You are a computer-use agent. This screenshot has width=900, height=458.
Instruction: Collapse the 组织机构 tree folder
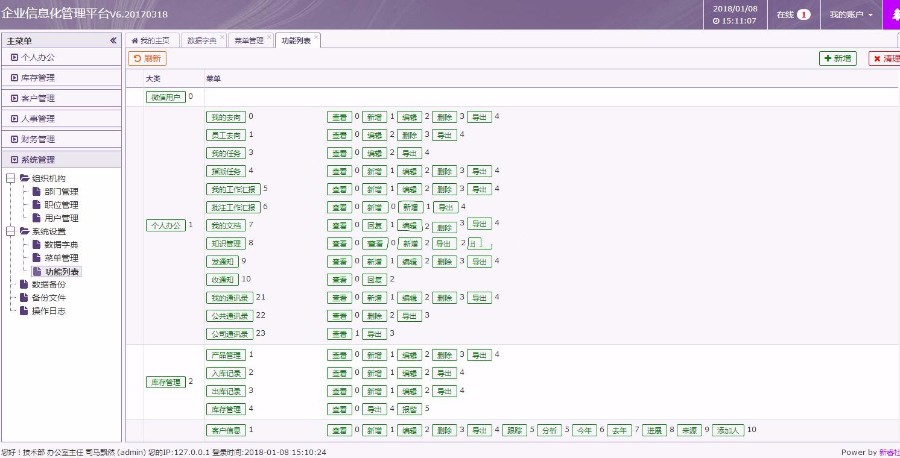point(11,178)
